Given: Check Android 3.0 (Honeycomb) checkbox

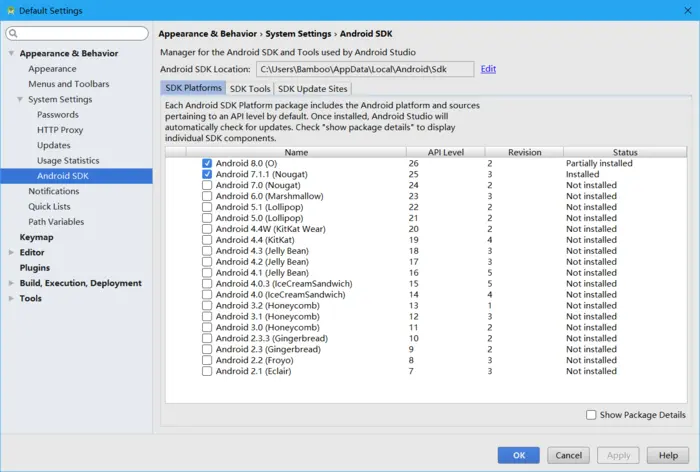Looking at the screenshot, I should click(x=207, y=327).
